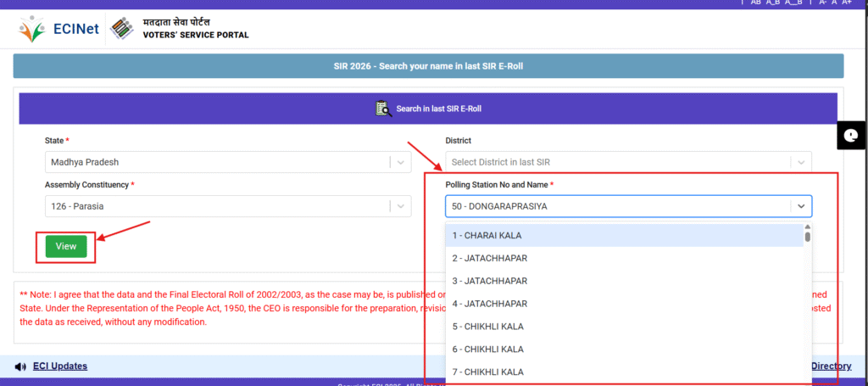The width and height of the screenshot is (868, 386).
Task: Expand the Assembly Constituency dropdown arrow
Action: tap(399, 205)
